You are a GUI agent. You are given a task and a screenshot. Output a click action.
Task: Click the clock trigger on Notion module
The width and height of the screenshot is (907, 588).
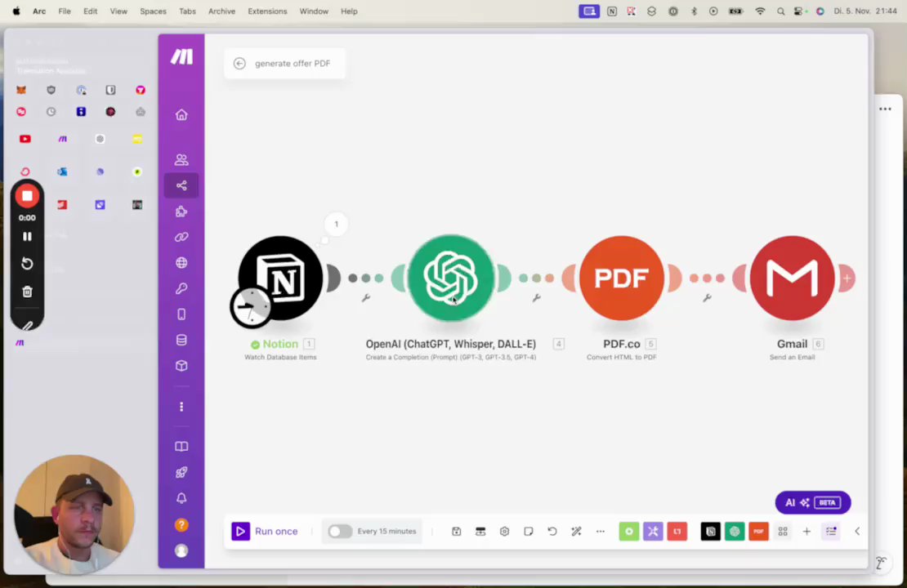(251, 306)
